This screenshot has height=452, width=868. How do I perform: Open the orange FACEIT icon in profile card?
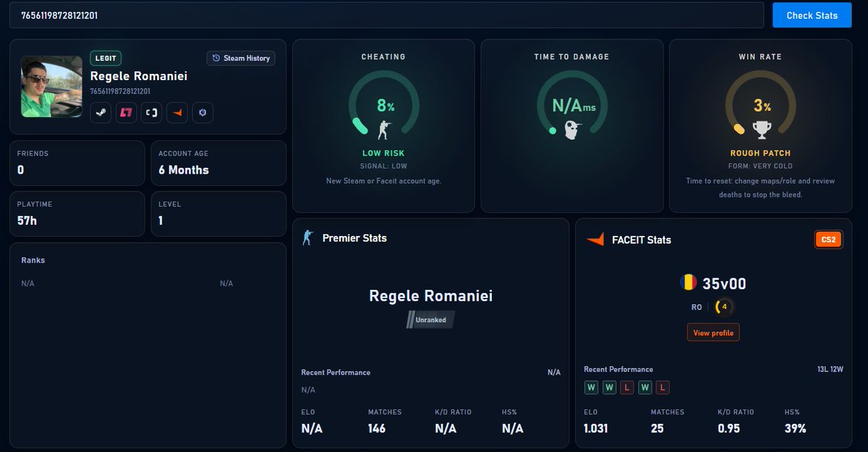(x=177, y=113)
